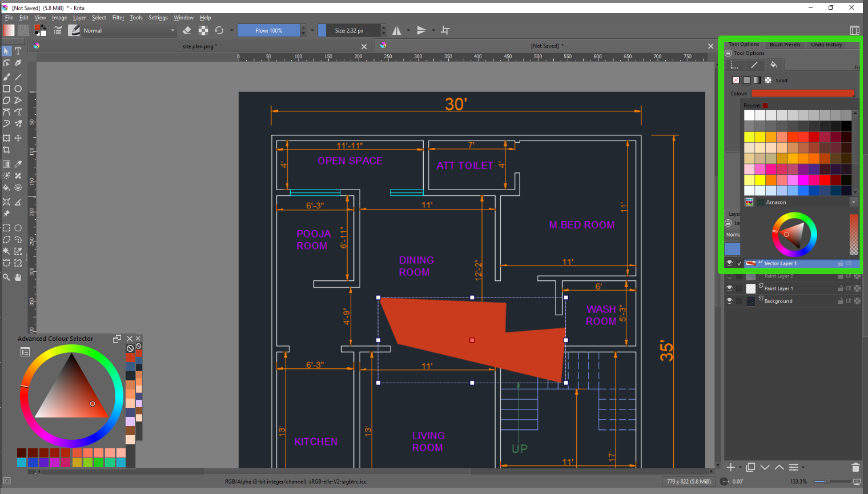
Task: Pick the Ellipse tool
Action: point(18,89)
